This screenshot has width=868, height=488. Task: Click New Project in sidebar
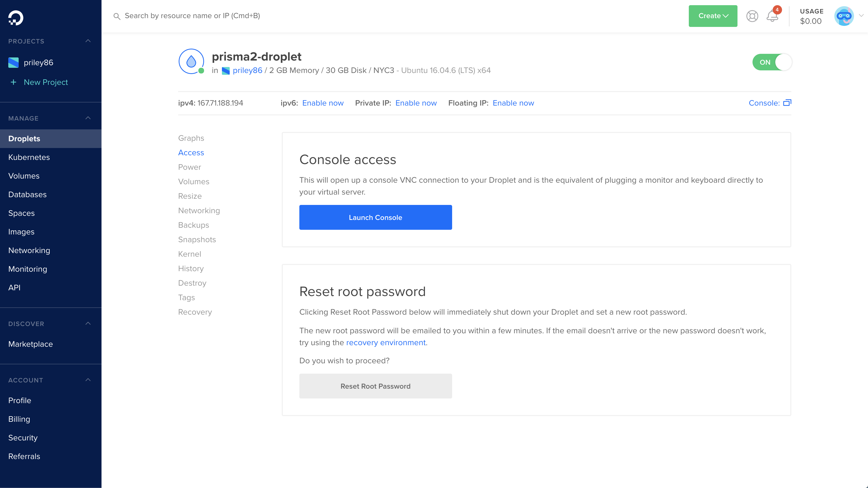point(46,82)
